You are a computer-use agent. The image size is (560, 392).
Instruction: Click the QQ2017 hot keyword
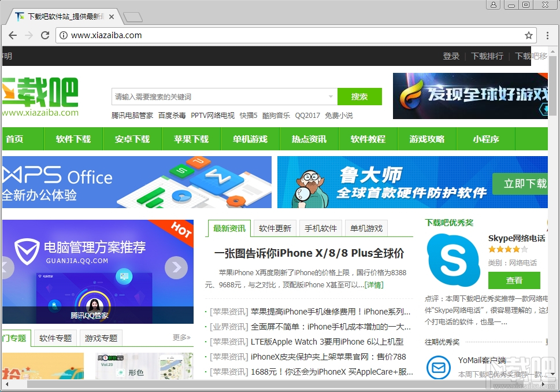click(x=307, y=116)
